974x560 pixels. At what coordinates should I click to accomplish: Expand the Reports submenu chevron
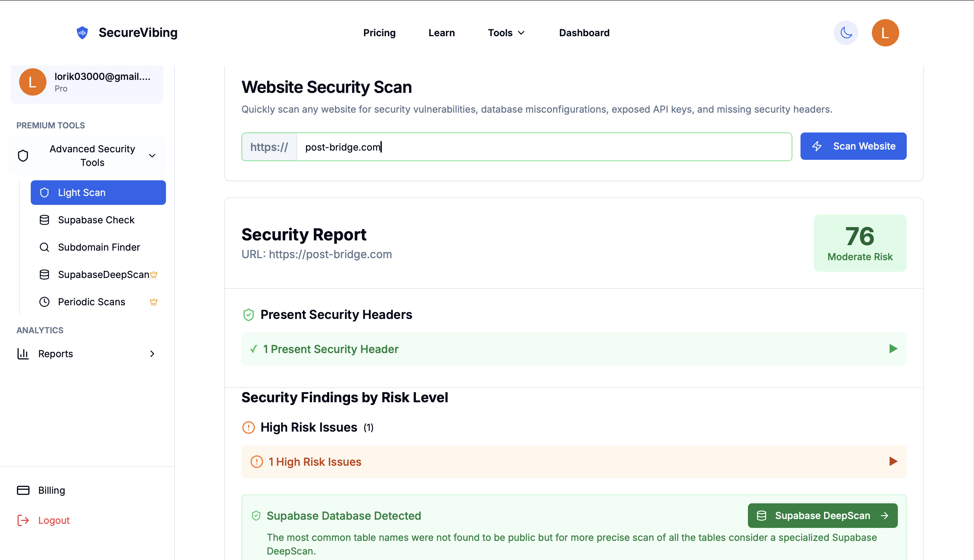click(x=152, y=354)
